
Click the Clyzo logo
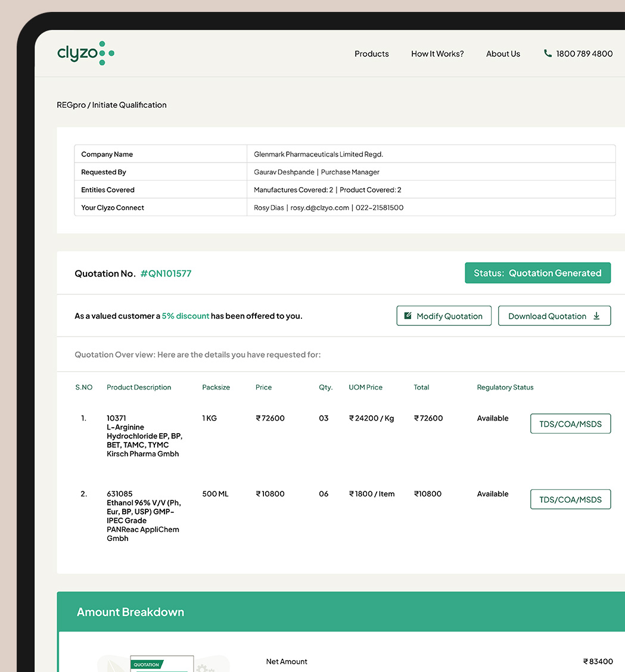pos(86,53)
